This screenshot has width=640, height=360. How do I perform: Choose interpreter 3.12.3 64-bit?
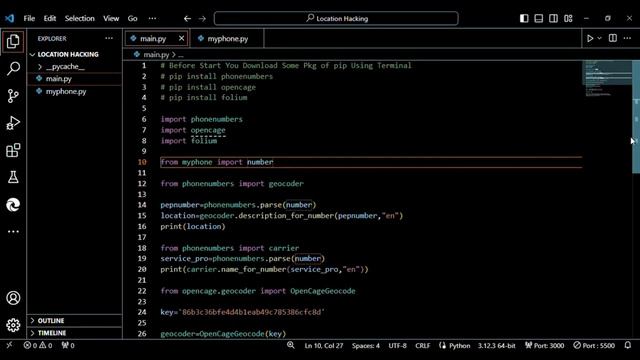(x=496, y=346)
